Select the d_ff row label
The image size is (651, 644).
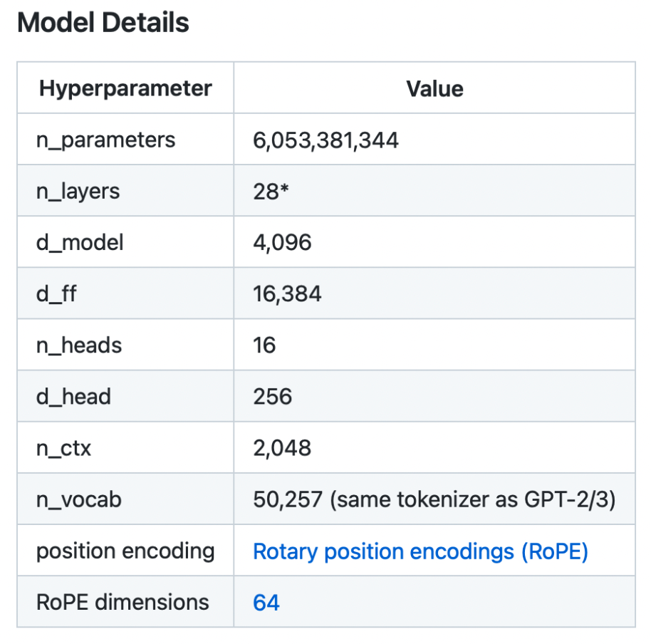coord(56,294)
